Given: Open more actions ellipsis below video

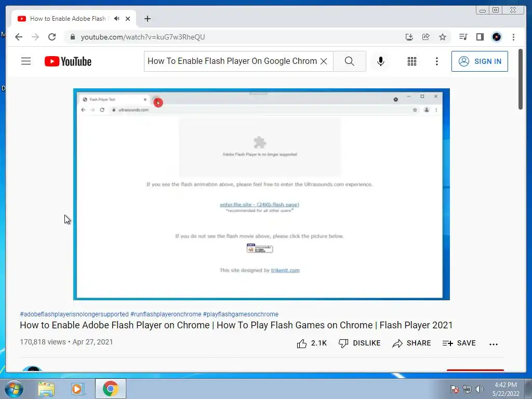Looking at the screenshot, I should click(494, 344).
